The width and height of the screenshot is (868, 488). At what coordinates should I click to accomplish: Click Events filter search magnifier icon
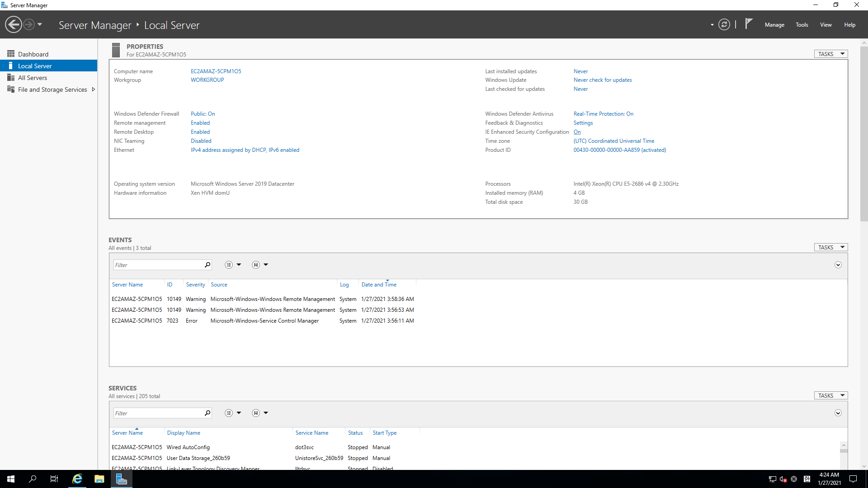[x=208, y=265]
